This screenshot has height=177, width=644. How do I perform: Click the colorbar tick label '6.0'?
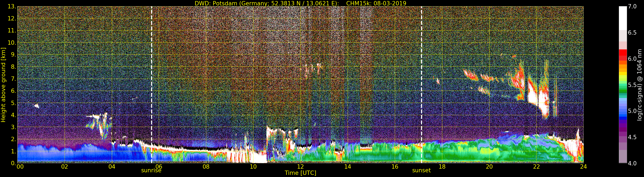632,59
